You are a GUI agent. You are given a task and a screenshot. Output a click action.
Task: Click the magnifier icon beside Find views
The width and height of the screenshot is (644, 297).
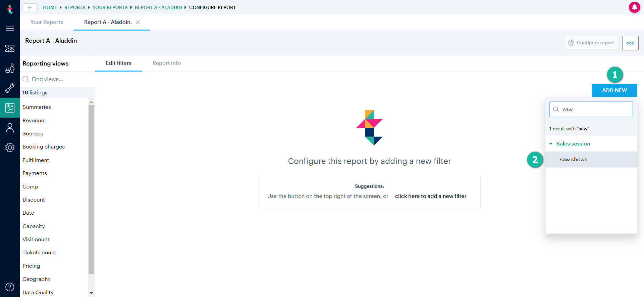pyautogui.click(x=26, y=79)
